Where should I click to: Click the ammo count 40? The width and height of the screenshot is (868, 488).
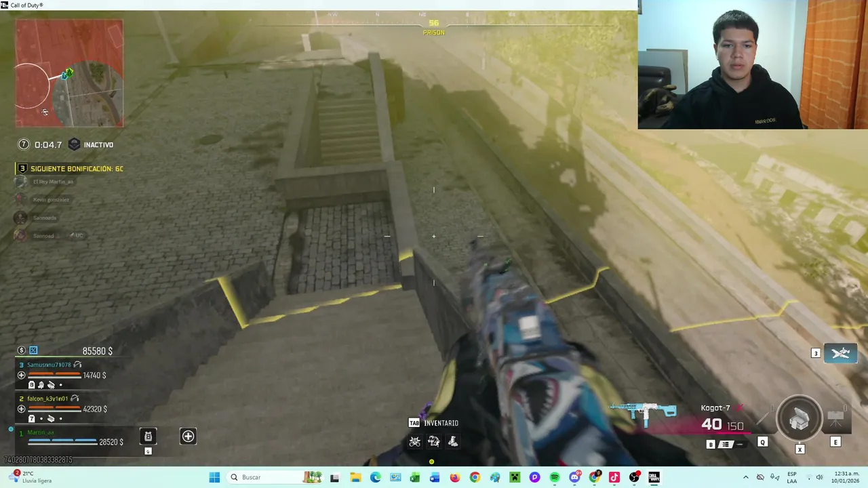pyautogui.click(x=712, y=424)
